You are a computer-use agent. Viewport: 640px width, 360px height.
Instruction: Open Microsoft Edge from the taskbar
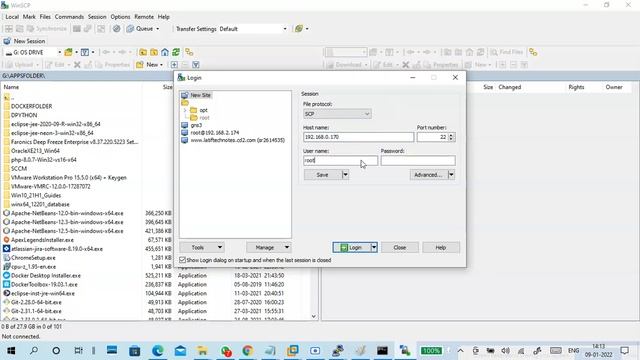158,351
